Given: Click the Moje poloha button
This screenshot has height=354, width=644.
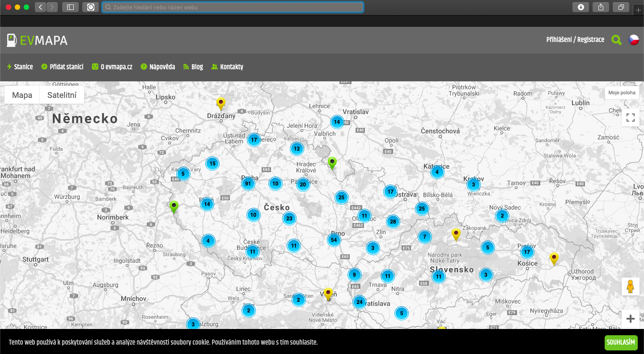Looking at the screenshot, I should (622, 93).
